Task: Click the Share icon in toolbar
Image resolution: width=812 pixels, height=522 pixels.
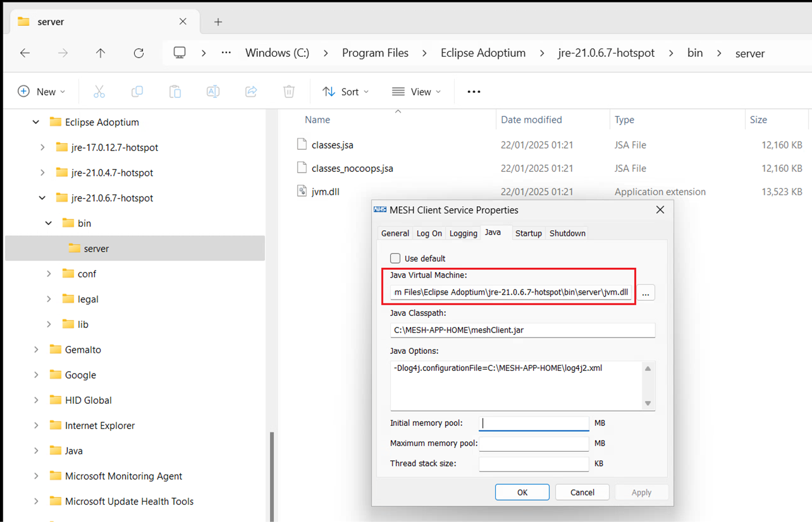Action: (251, 92)
